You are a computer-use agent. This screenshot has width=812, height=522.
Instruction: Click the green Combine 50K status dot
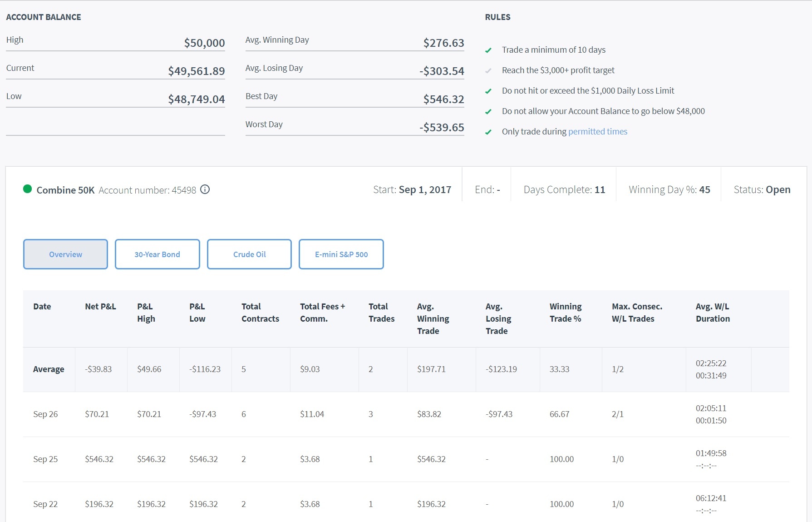tap(27, 189)
